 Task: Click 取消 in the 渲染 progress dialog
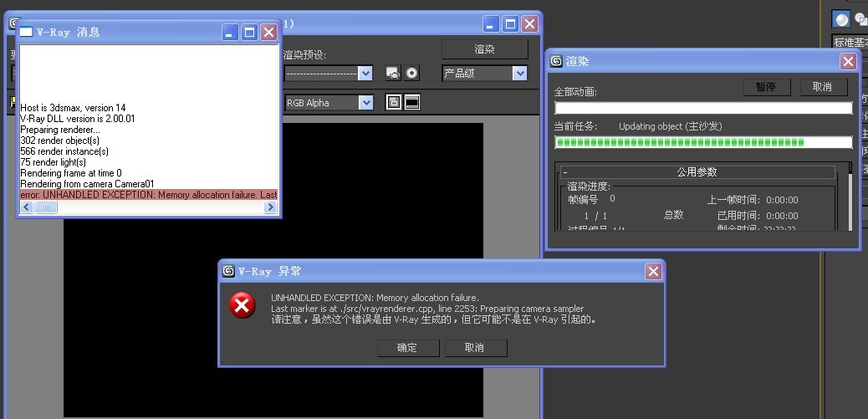[822, 87]
